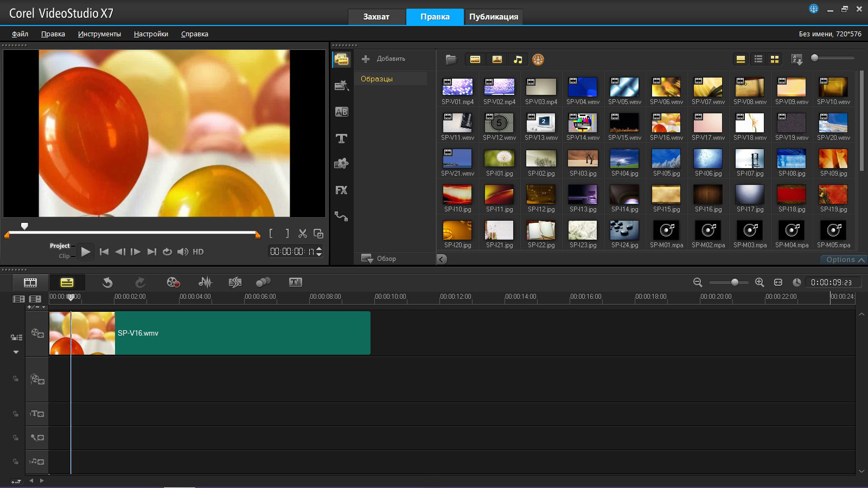Click the Добавить button
This screenshot has width=868, height=488.
pyautogui.click(x=384, y=59)
